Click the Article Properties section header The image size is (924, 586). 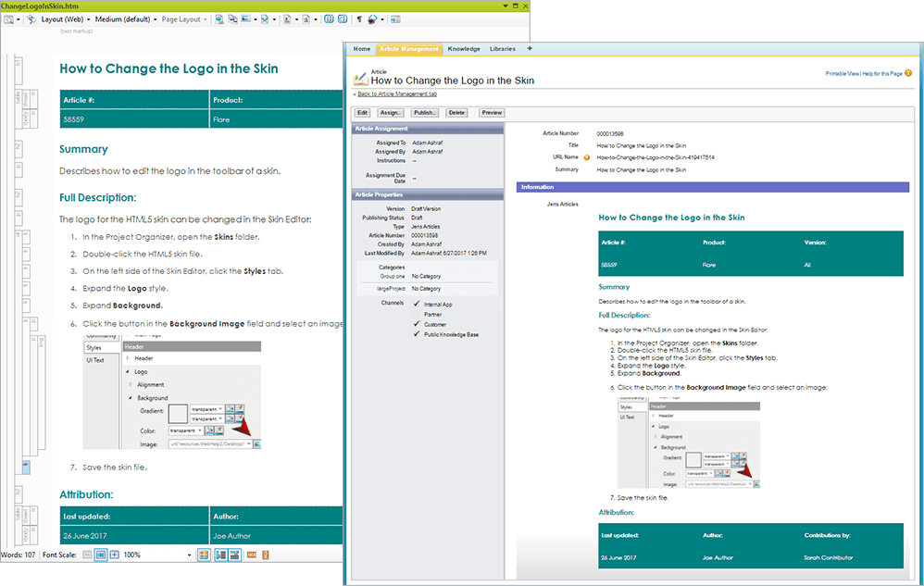428,194
